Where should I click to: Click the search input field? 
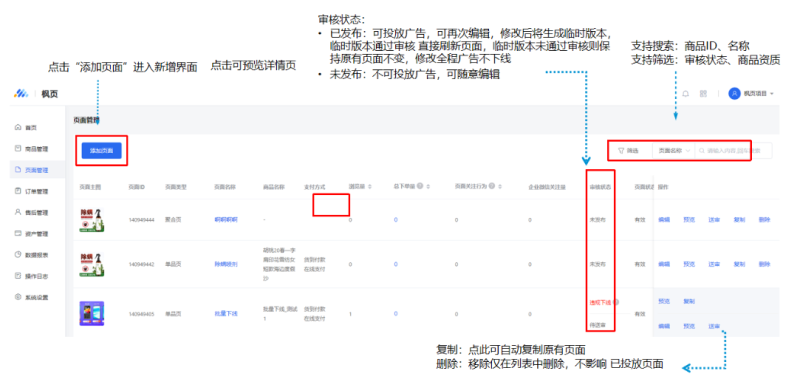(733, 151)
